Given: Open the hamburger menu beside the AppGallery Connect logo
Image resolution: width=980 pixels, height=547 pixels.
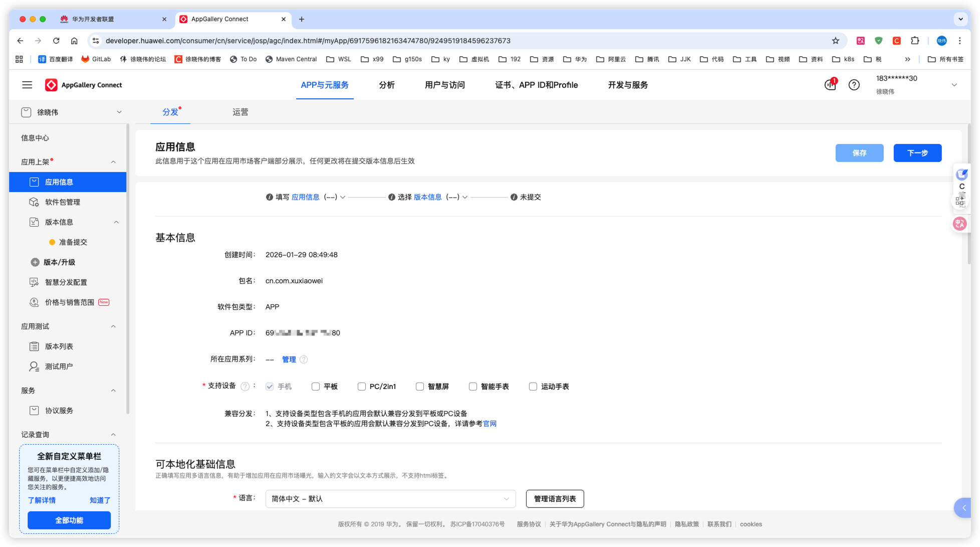Looking at the screenshot, I should pyautogui.click(x=27, y=85).
